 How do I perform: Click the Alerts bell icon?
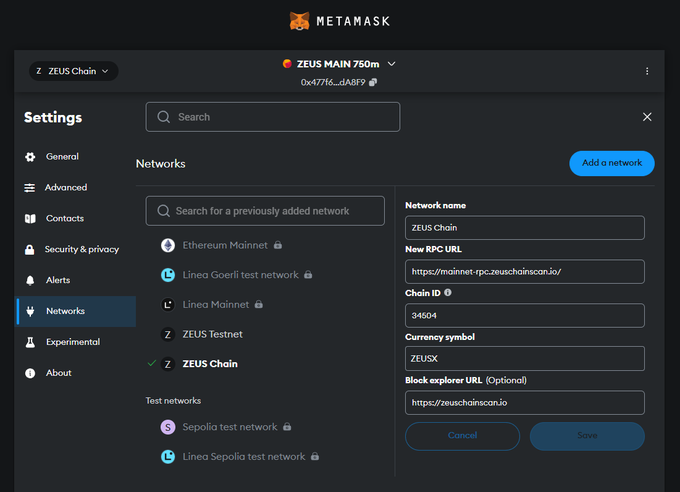point(30,280)
